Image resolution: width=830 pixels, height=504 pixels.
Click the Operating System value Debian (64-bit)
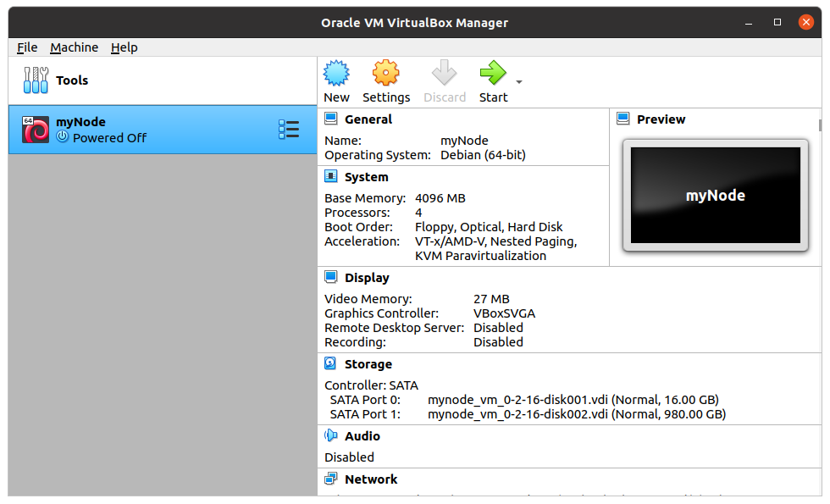coord(484,155)
